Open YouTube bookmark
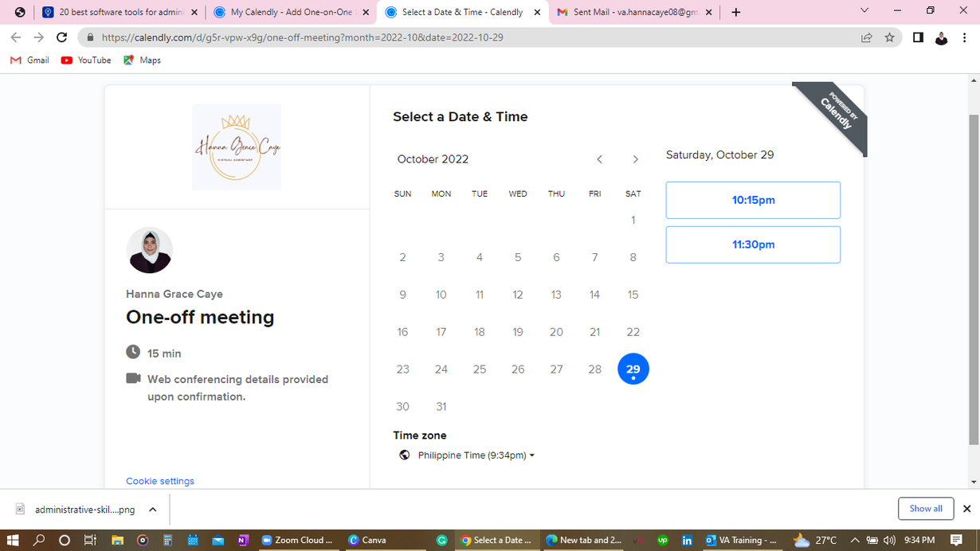This screenshot has height=551, width=980. 86,61
